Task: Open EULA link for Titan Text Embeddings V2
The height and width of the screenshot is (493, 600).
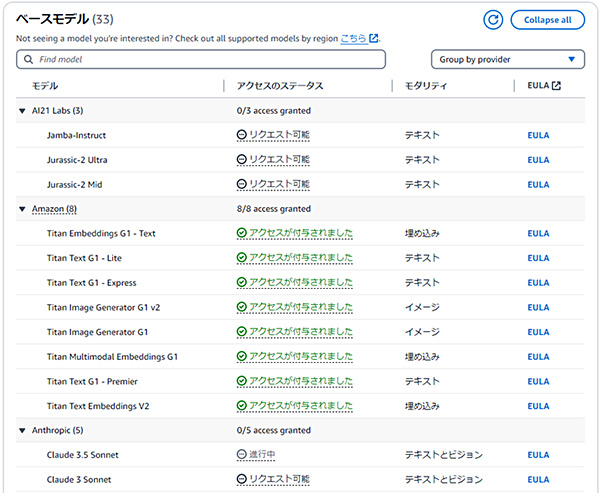Action: [x=538, y=406]
